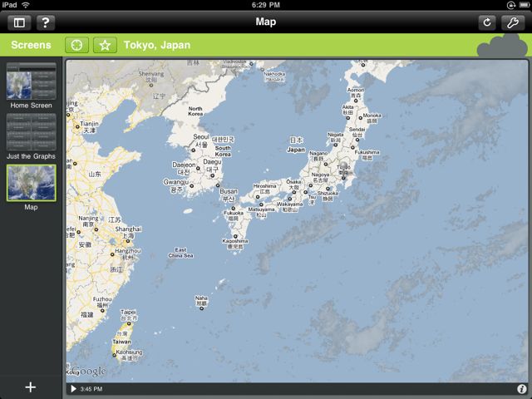
Task: Click the Wi-Fi status icon
Action: pos(26,5)
